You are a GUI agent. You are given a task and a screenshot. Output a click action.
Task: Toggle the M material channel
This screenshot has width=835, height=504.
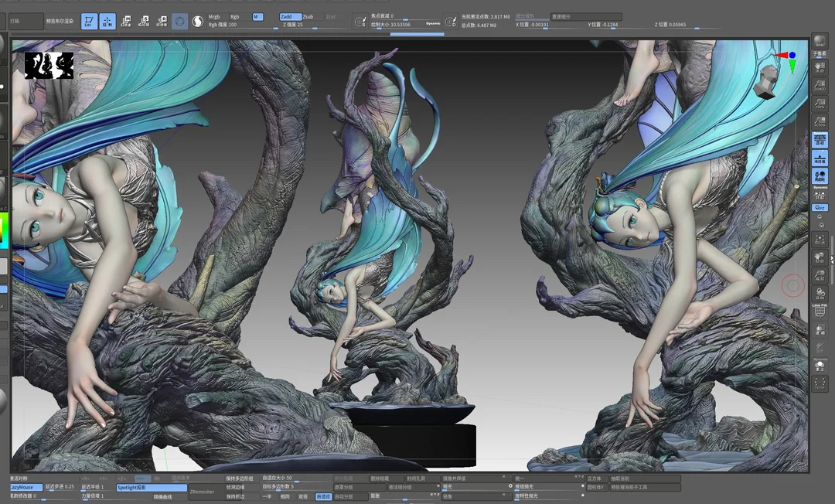tap(257, 16)
